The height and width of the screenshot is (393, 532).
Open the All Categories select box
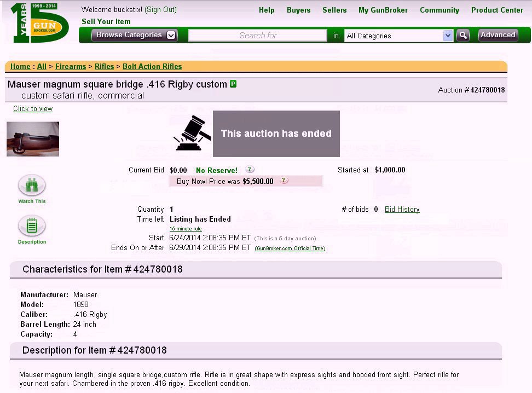pos(398,36)
